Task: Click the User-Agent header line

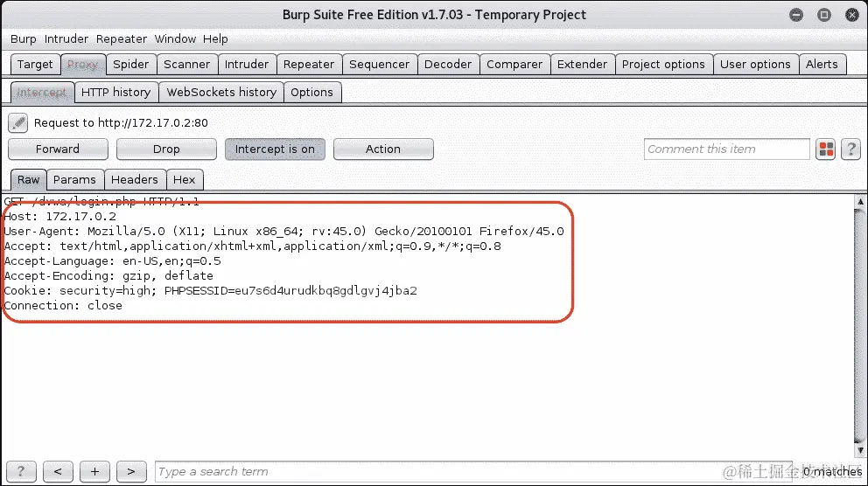Action: [284, 231]
